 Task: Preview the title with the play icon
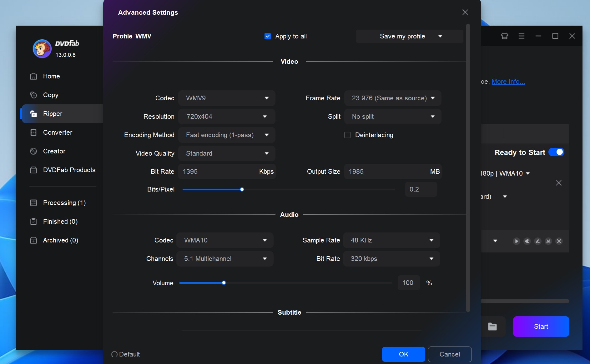pos(516,241)
